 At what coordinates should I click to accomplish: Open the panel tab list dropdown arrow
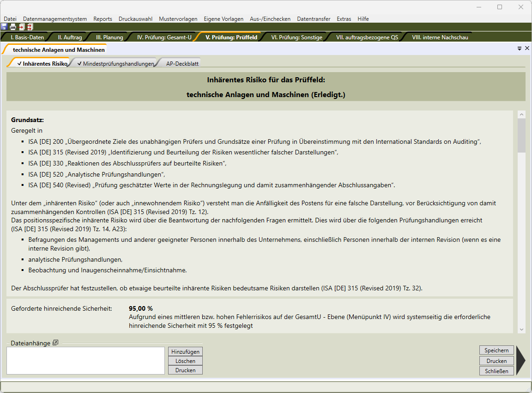[520, 48]
